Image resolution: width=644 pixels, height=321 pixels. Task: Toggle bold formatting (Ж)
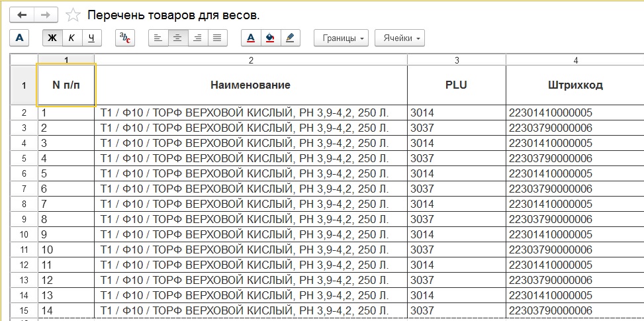(x=52, y=38)
